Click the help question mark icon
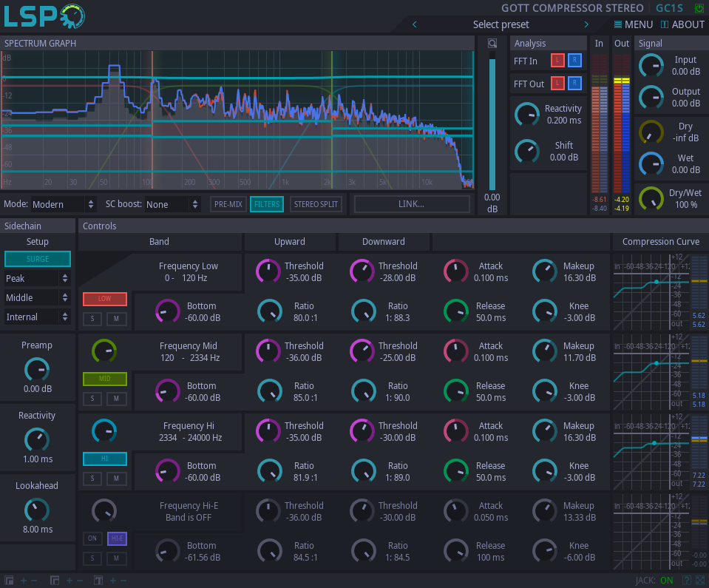The height and width of the screenshot is (588, 709). (x=687, y=581)
